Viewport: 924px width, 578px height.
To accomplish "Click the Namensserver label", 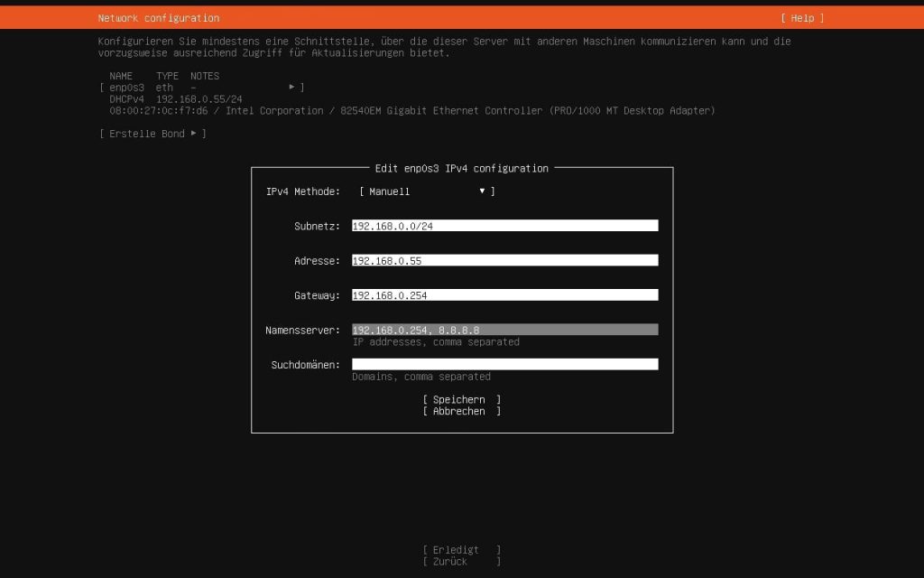I will [x=303, y=331].
